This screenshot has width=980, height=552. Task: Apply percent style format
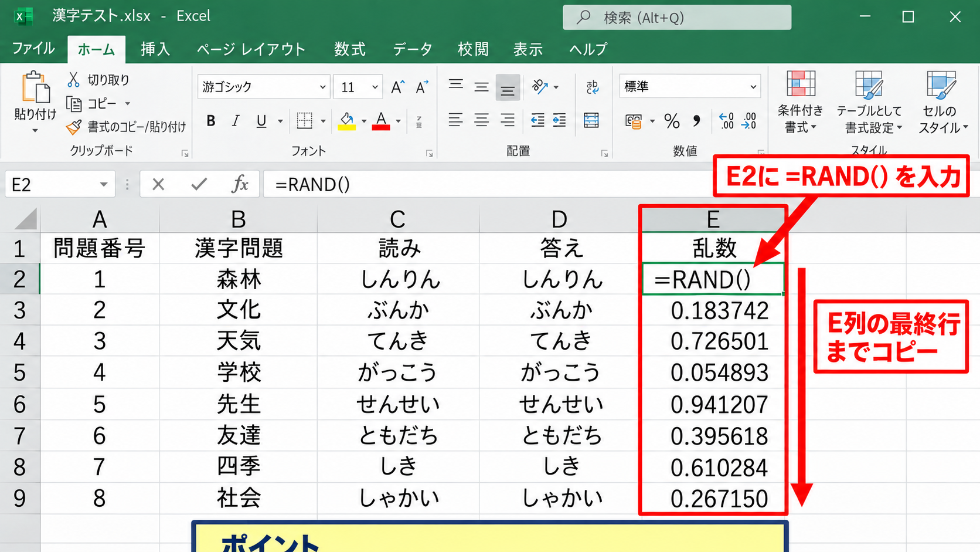point(672,121)
